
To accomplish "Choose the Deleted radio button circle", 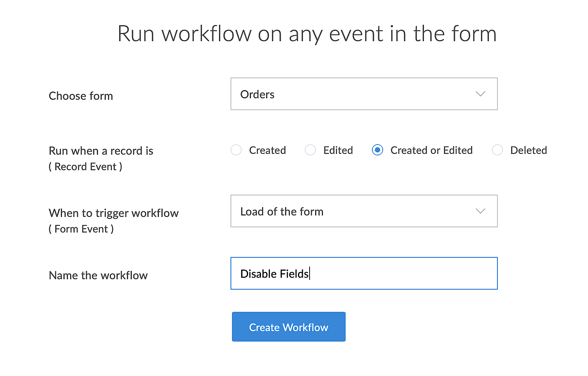I will pyautogui.click(x=497, y=150).
